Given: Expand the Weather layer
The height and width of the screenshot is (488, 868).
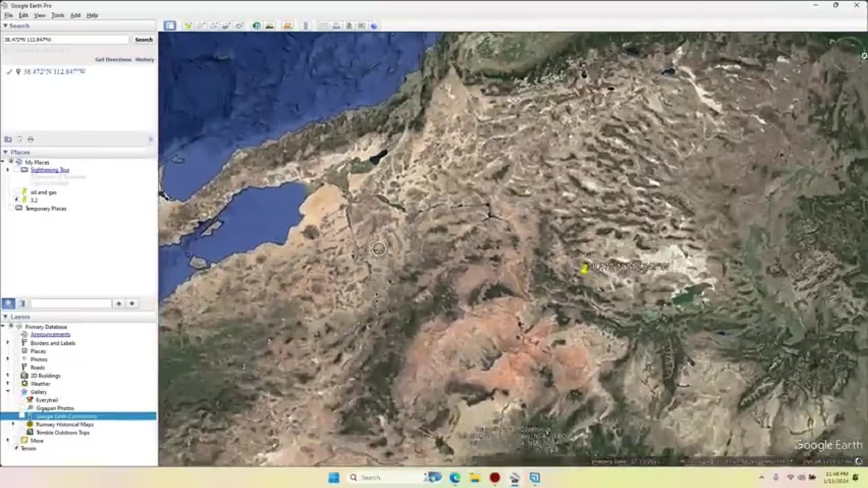Looking at the screenshot, I should pos(7,384).
